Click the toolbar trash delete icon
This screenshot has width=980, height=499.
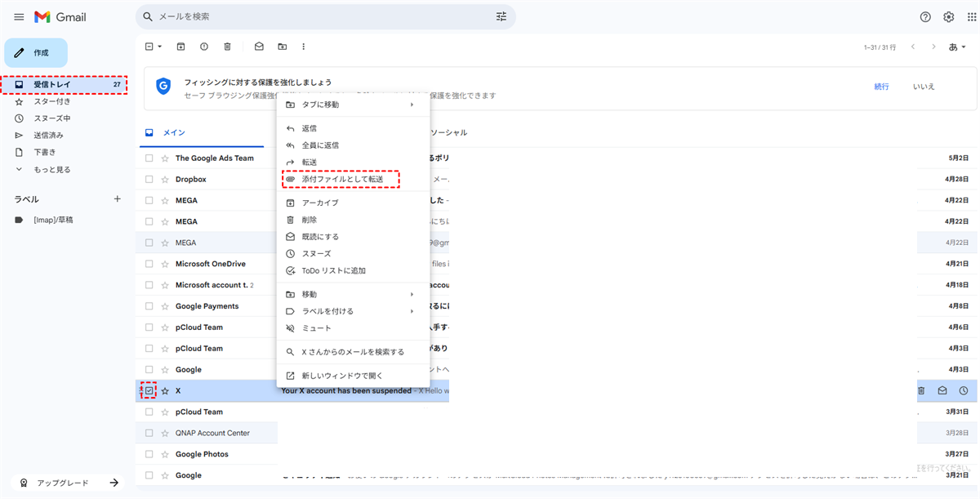click(227, 47)
